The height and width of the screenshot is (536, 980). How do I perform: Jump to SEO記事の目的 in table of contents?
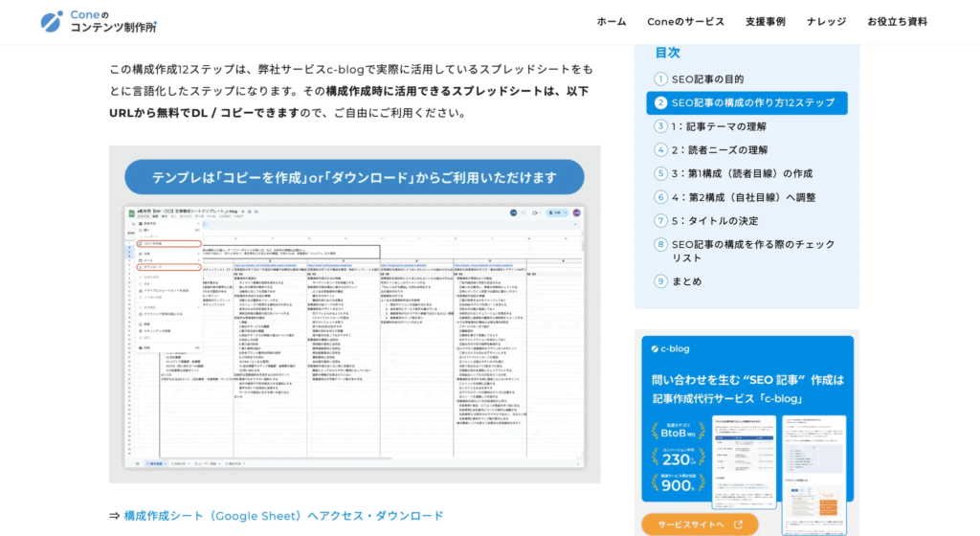707,79
